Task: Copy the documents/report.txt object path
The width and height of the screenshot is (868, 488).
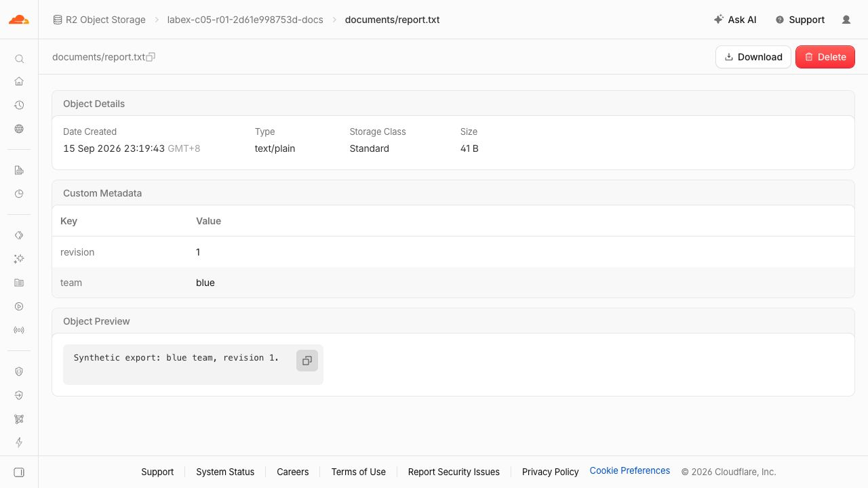Action: (x=151, y=57)
